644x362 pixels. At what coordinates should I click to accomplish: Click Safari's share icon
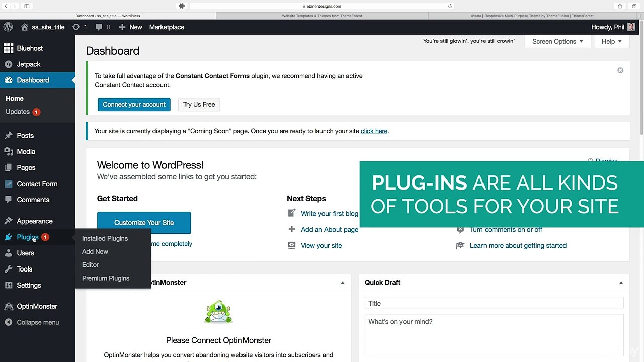[x=620, y=6]
